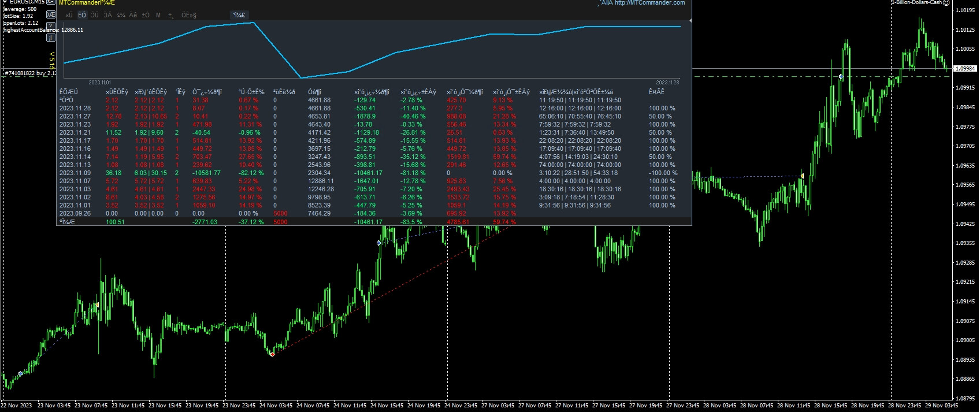980x412 pixels.
Task: Select the first '×Ü' tab in toolbar
Action: coord(69,15)
